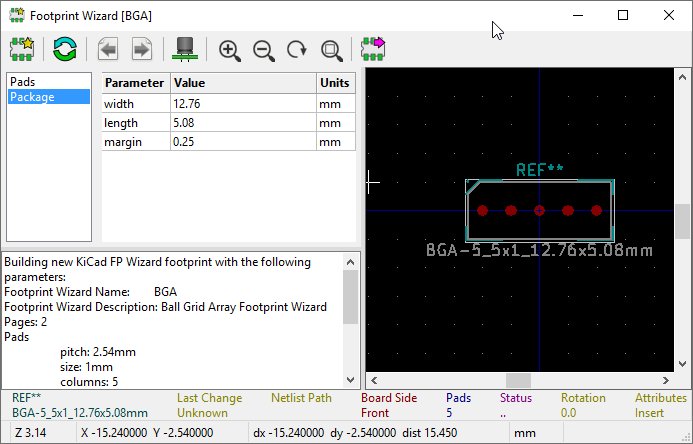Redraw the view with refresh icon

coord(297,49)
